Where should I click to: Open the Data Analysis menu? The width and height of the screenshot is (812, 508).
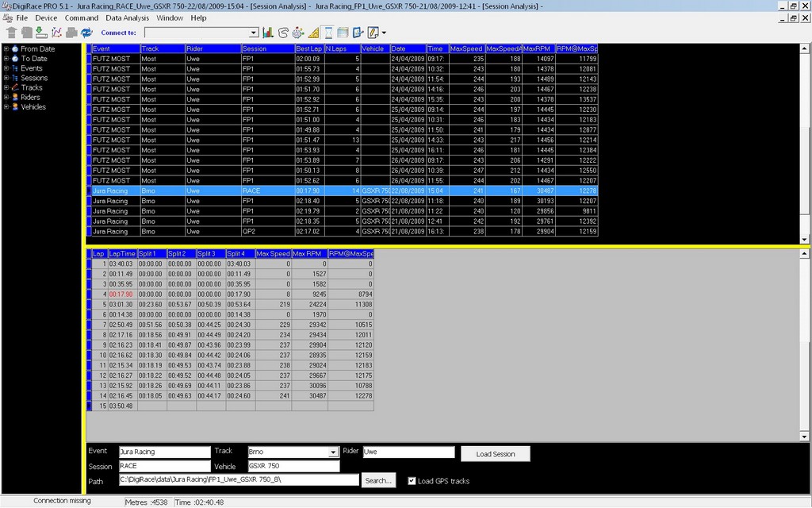click(x=127, y=17)
